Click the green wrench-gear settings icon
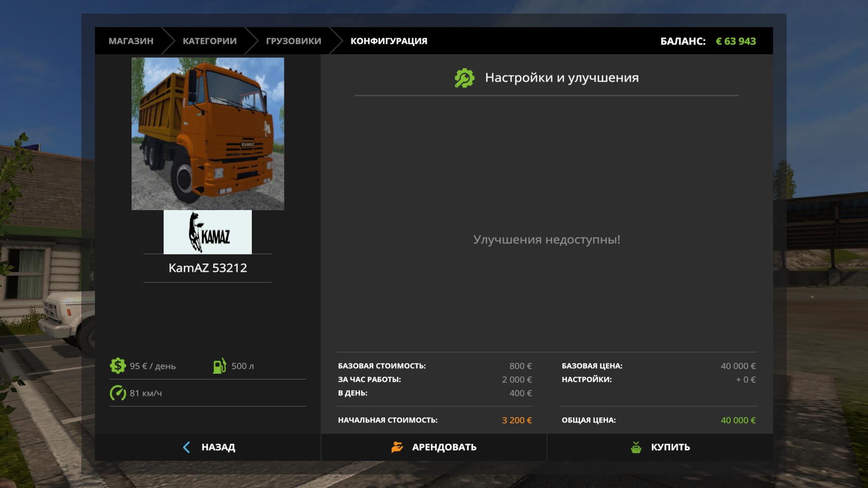Viewport: 868px width, 488px height. [464, 78]
